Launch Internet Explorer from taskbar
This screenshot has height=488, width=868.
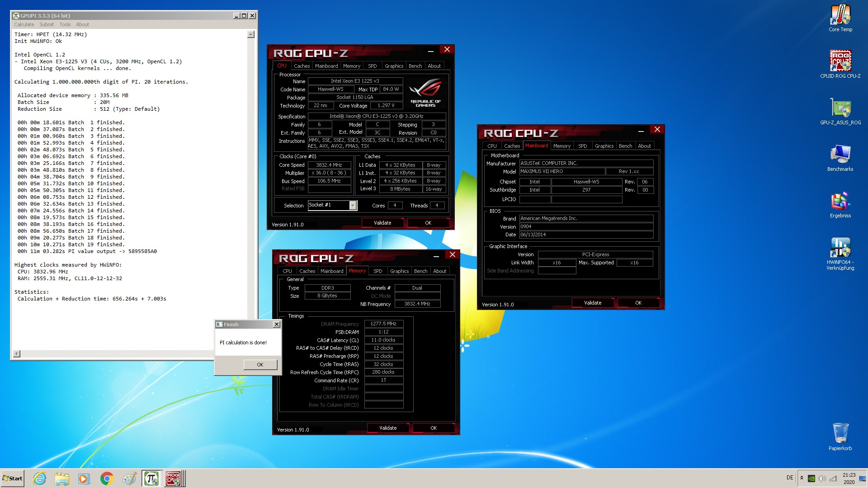pos(40,479)
